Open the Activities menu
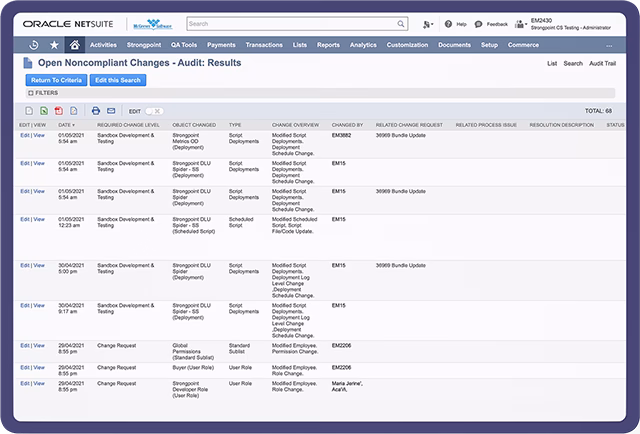The image size is (640, 434). (103, 45)
